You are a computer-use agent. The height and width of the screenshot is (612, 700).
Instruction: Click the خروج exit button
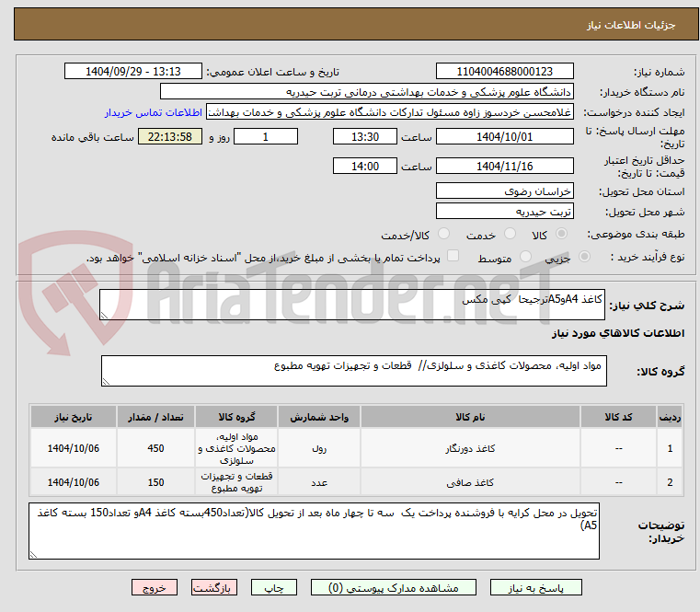(154, 587)
